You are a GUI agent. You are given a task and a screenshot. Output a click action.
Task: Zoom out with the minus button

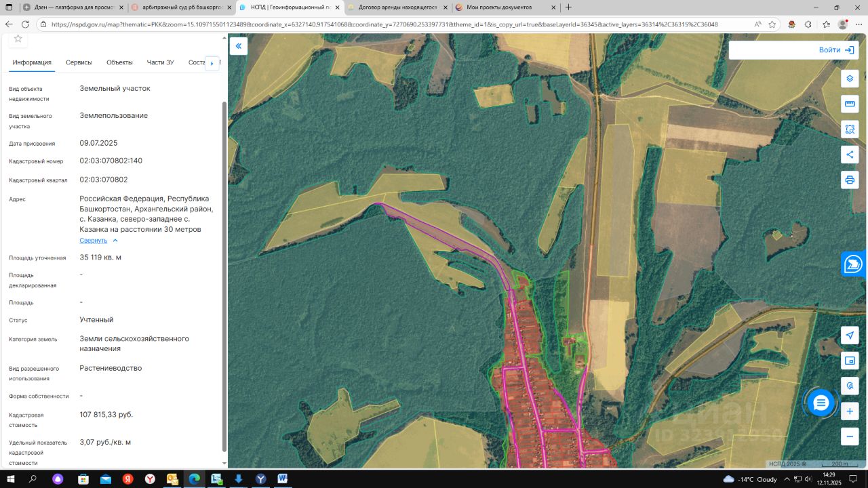click(850, 436)
